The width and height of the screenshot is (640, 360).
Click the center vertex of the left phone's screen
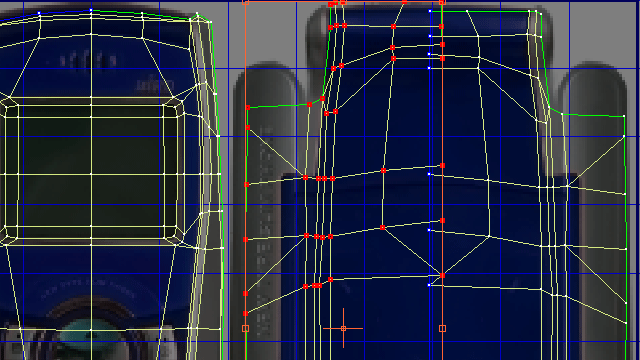91,174
